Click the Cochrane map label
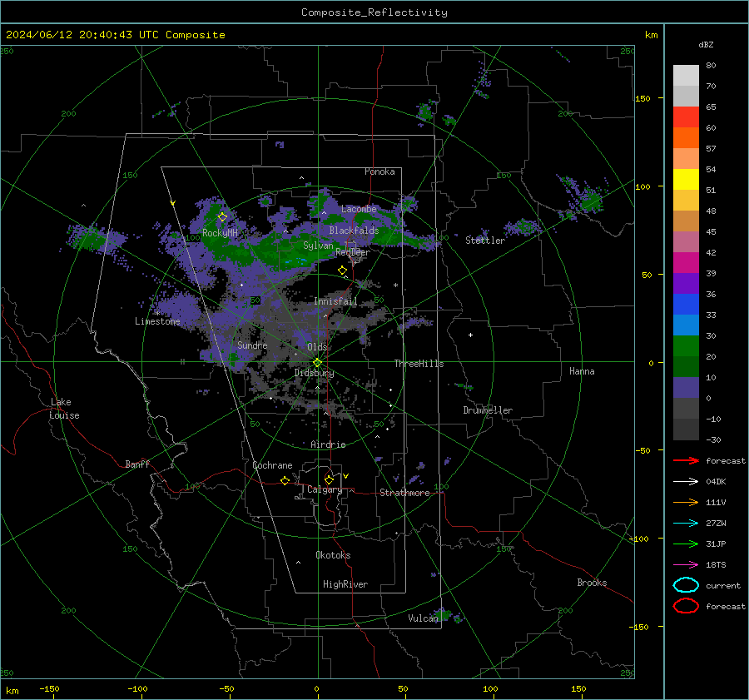Screen dimensions: 749x700 click(x=272, y=465)
